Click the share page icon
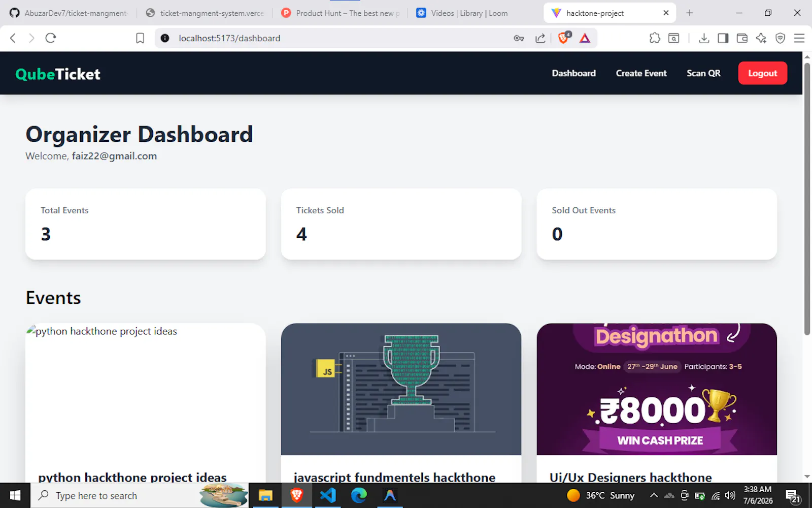The width and height of the screenshot is (812, 508). [x=540, y=38]
